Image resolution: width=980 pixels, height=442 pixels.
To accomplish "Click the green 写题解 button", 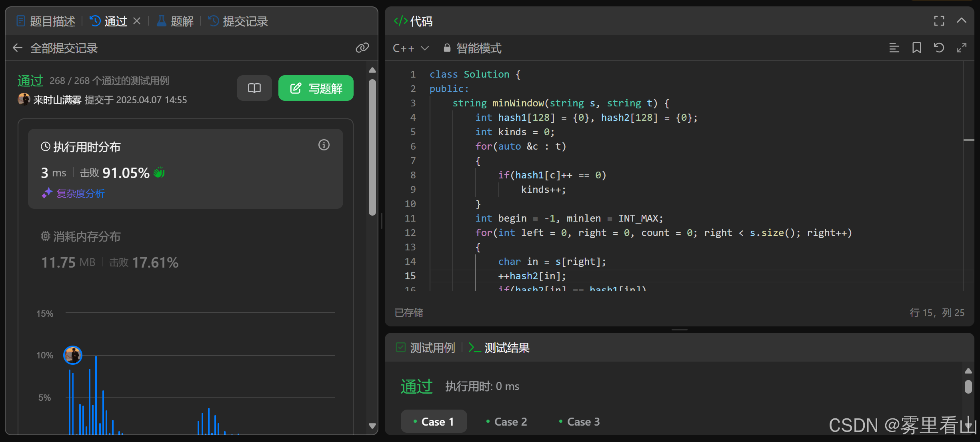I will tap(316, 88).
